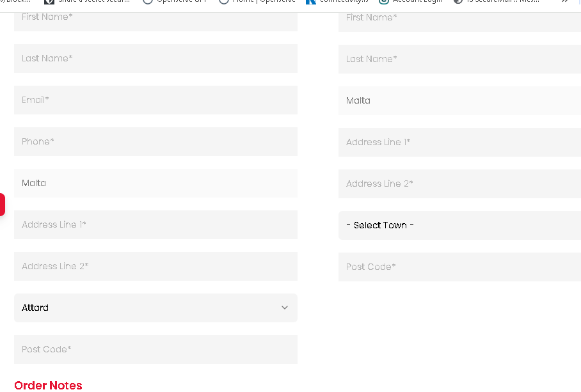The image size is (581, 392).
Task: Click Address Line 1 in the right form
Action: 459,142
